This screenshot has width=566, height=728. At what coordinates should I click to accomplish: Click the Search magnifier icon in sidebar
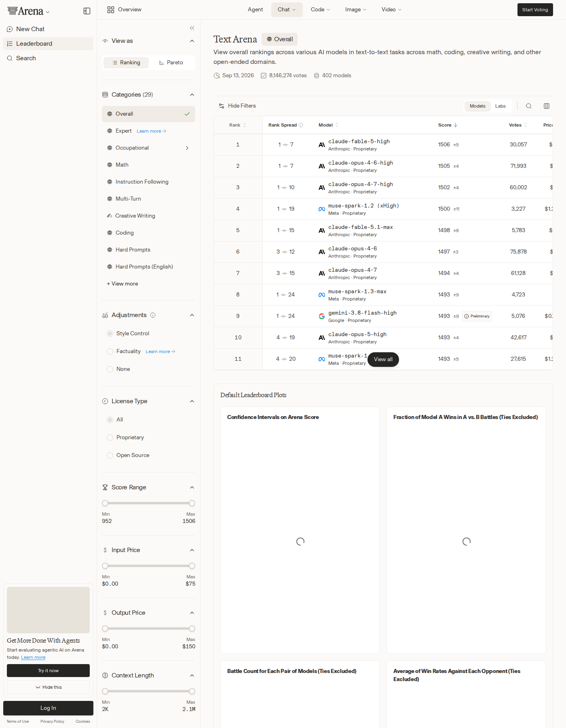coord(10,58)
